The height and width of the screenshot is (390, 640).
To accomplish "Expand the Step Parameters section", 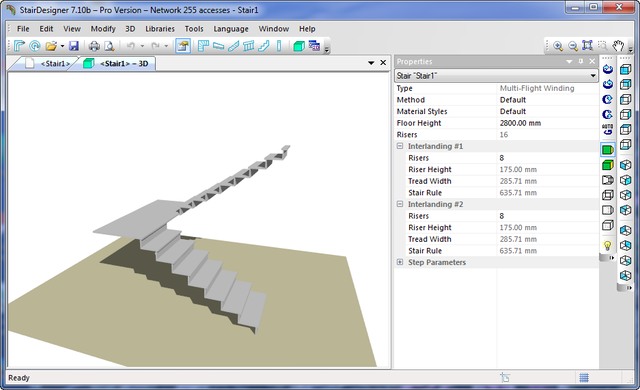I will pyautogui.click(x=400, y=262).
